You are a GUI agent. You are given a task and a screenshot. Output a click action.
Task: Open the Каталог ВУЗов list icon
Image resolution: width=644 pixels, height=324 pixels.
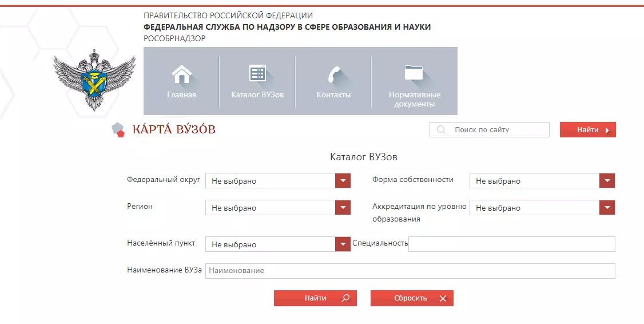click(257, 74)
